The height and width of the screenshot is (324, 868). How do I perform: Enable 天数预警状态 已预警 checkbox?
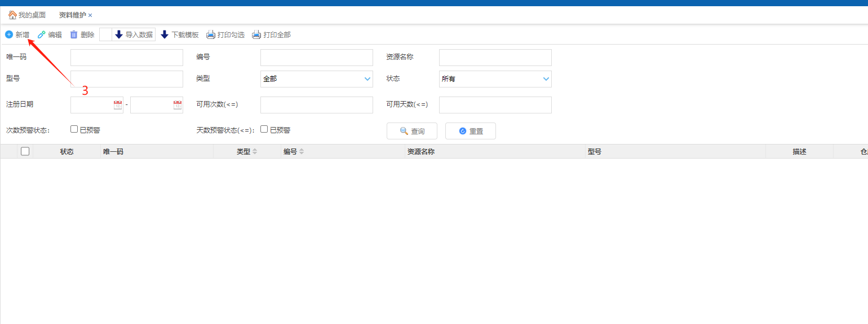click(x=264, y=129)
